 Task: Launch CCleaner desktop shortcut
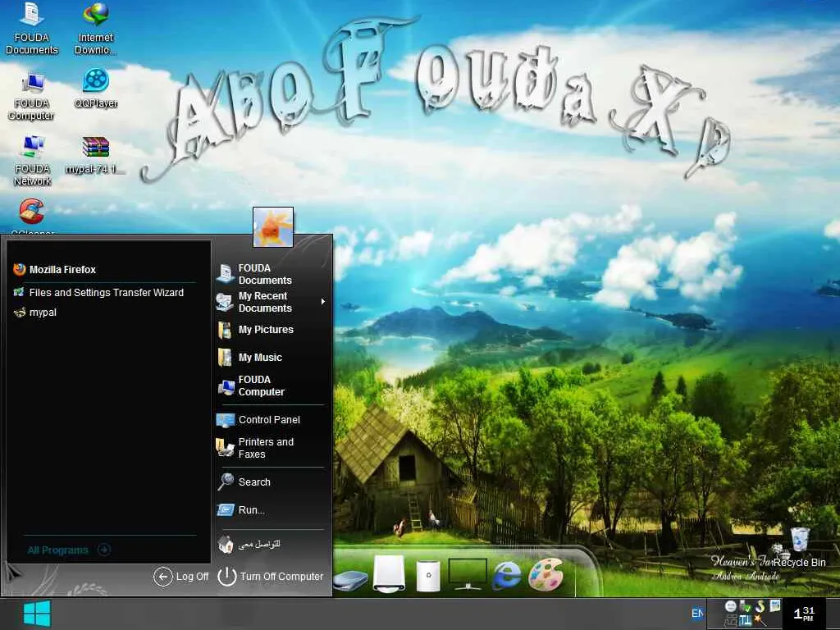pyautogui.click(x=32, y=216)
